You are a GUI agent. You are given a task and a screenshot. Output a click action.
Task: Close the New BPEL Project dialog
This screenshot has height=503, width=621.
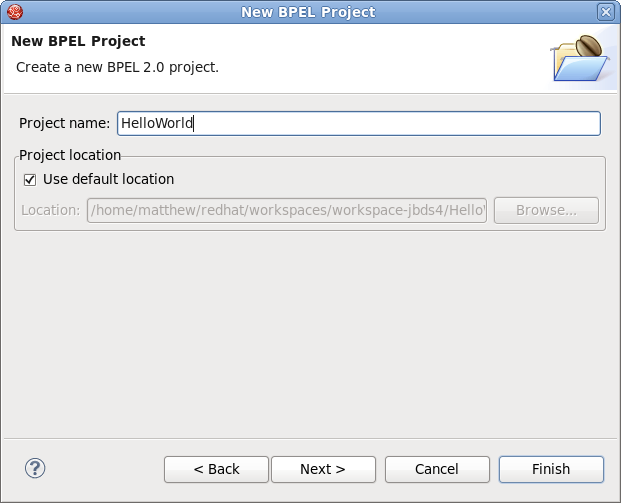605,12
